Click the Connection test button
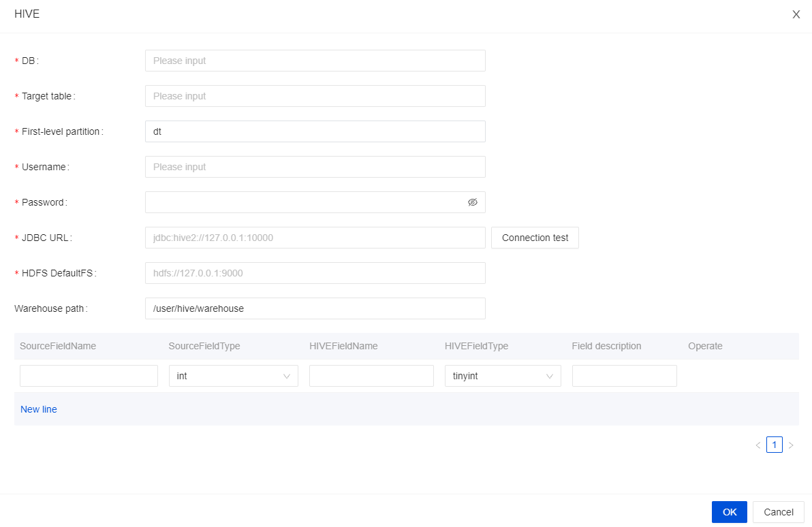This screenshot has height=527, width=812. point(535,238)
